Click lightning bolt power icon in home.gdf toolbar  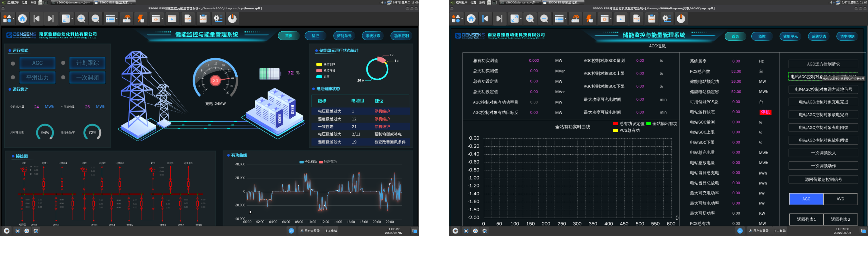[x=141, y=18]
